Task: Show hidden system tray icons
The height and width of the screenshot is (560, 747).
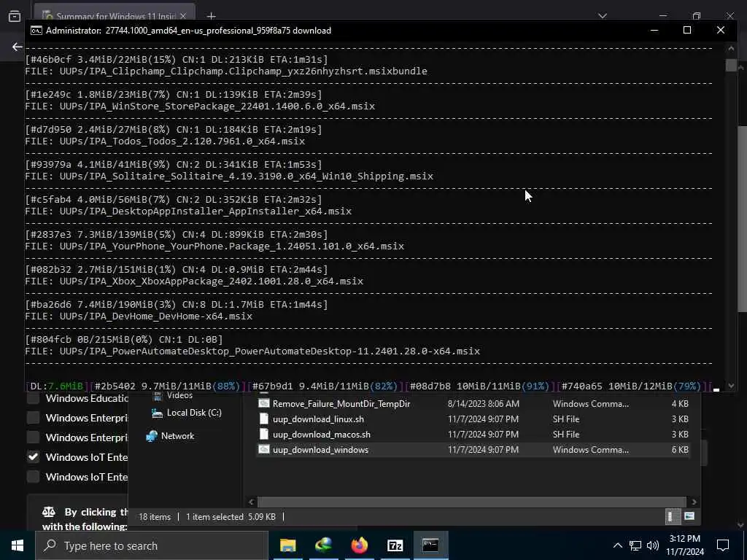Action: point(617,545)
